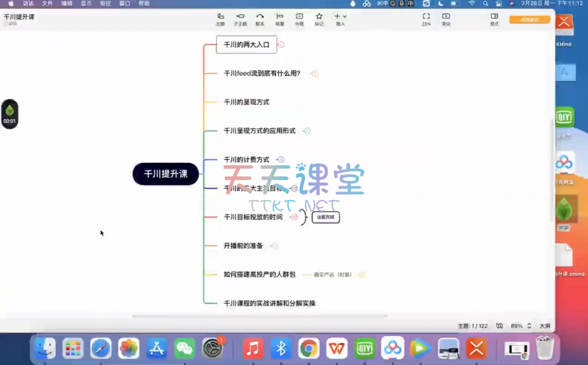The width and height of the screenshot is (588, 365).
Task: Add a boundary with 外框 icon
Action: 299,18
